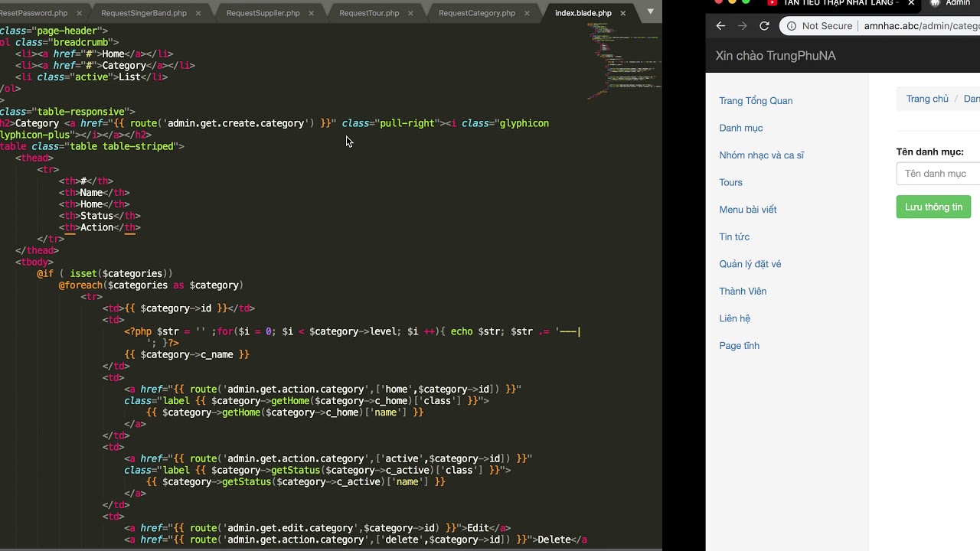Click the Tên danh mục input field
The image size is (980, 551).
tap(938, 174)
